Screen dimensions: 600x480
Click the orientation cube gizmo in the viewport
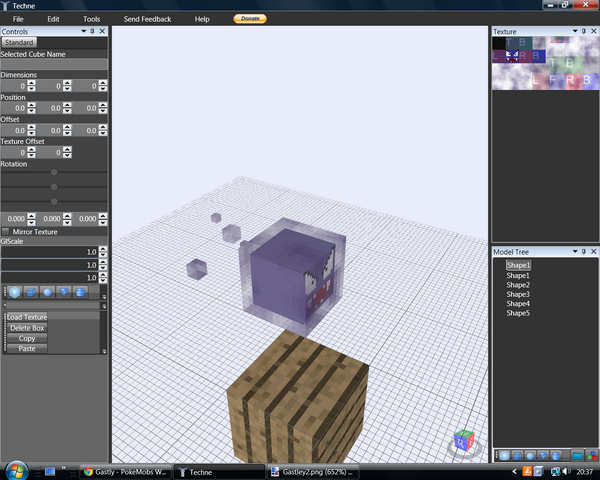pos(464,441)
